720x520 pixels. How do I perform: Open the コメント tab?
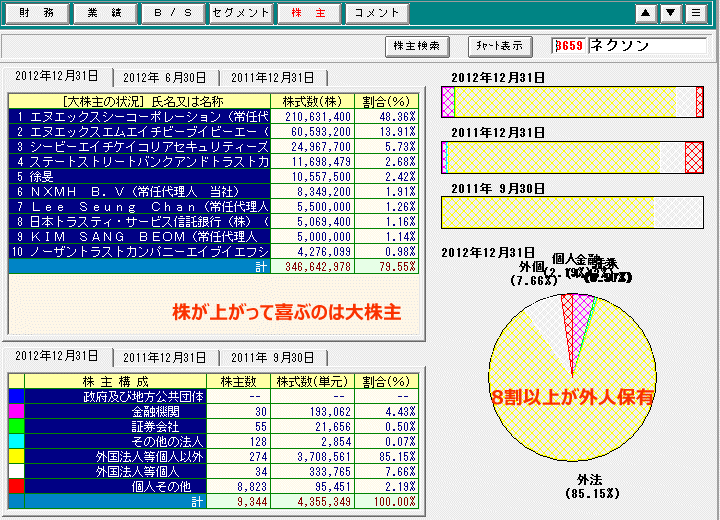(377, 13)
